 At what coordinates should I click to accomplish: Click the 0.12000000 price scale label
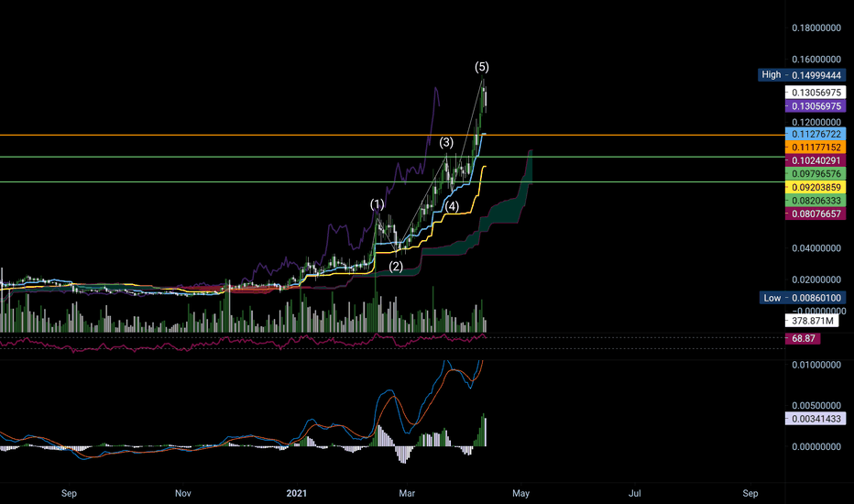coord(816,122)
